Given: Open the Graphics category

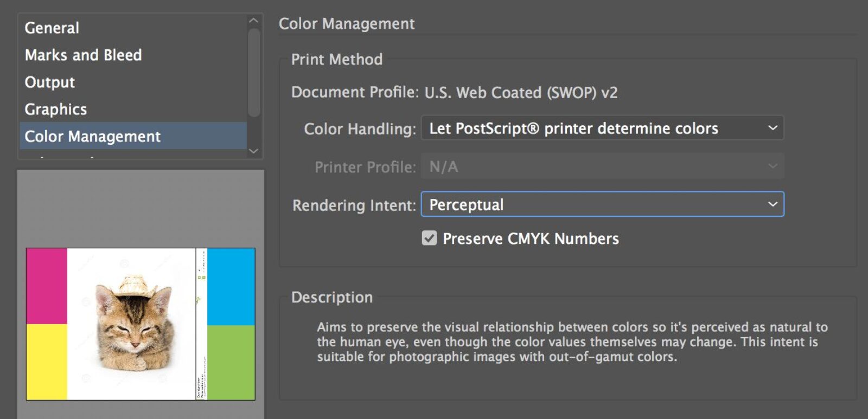Looking at the screenshot, I should click(133, 109).
